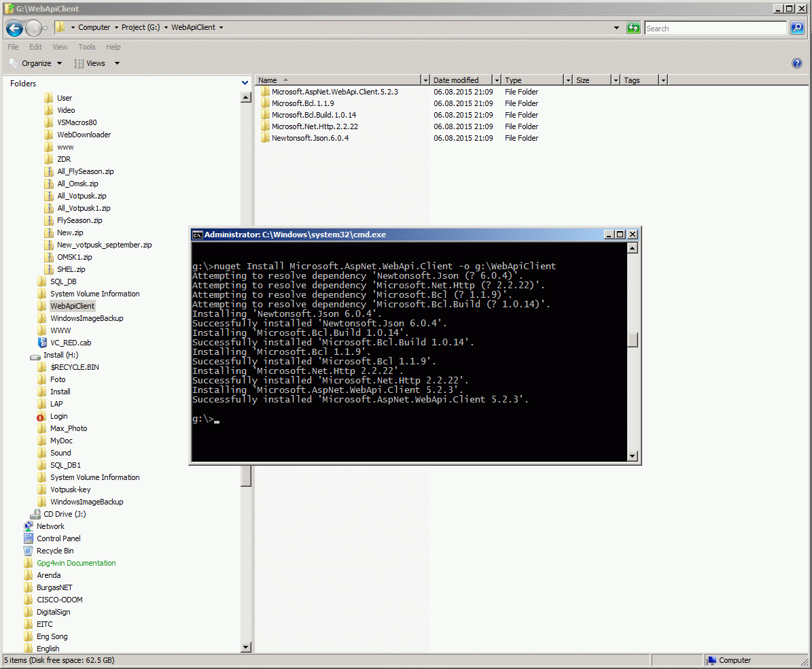Click folder tree scroll down arrow
The image size is (812, 669).
click(x=246, y=647)
